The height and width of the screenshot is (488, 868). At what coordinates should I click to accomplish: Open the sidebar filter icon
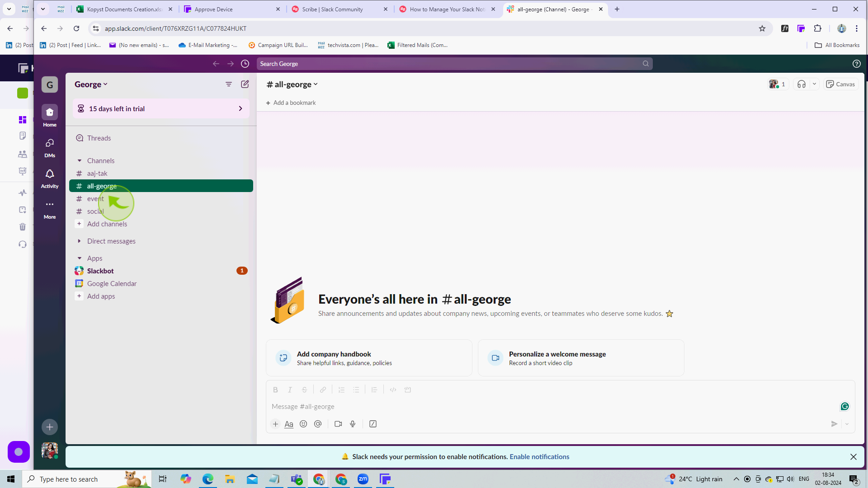pyautogui.click(x=229, y=84)
